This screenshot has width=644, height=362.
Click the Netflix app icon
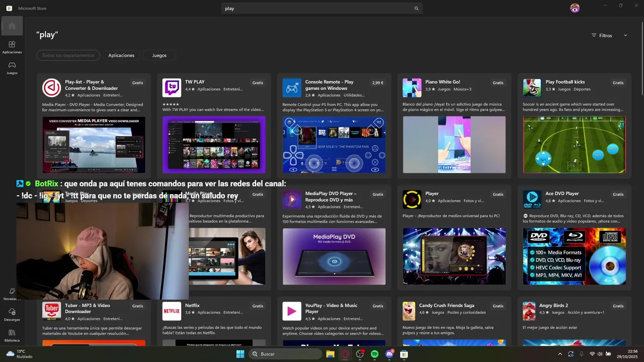[172, 311]
